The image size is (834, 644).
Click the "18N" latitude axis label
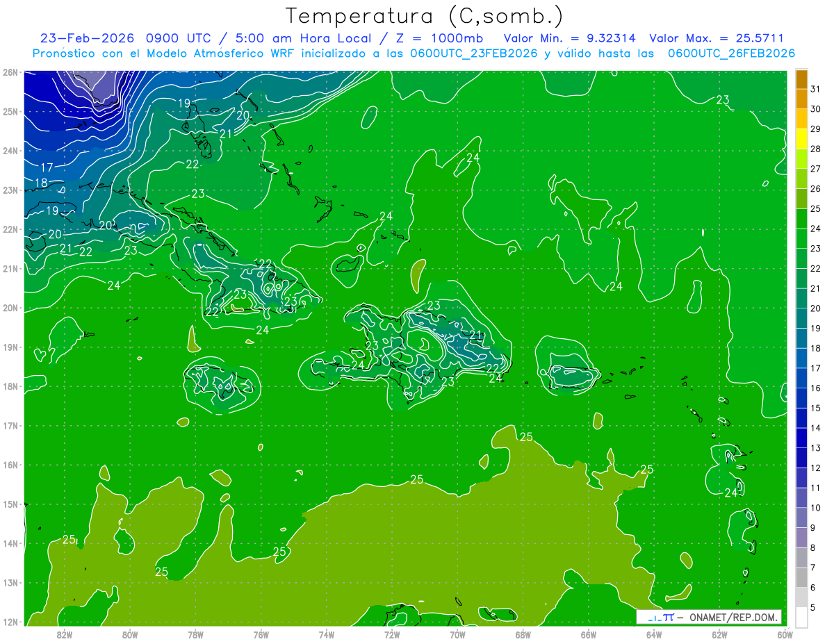click(10, 386)
